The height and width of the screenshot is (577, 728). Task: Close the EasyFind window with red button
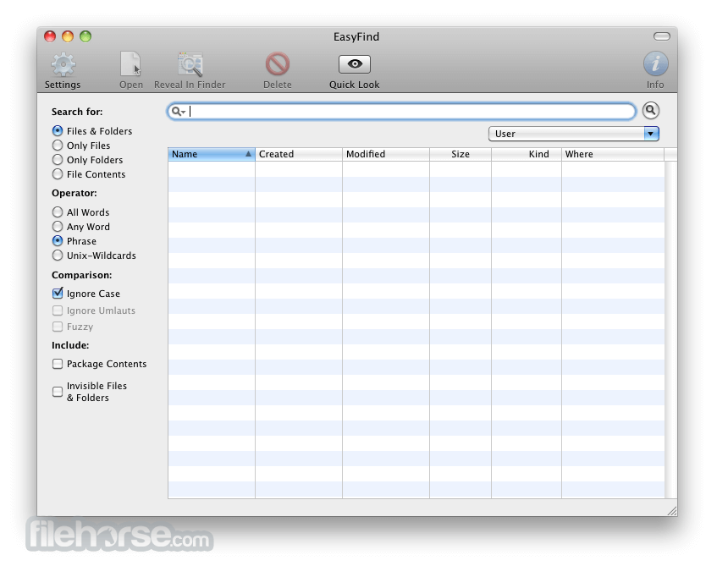pyautogui.click(x=50, y=36)
